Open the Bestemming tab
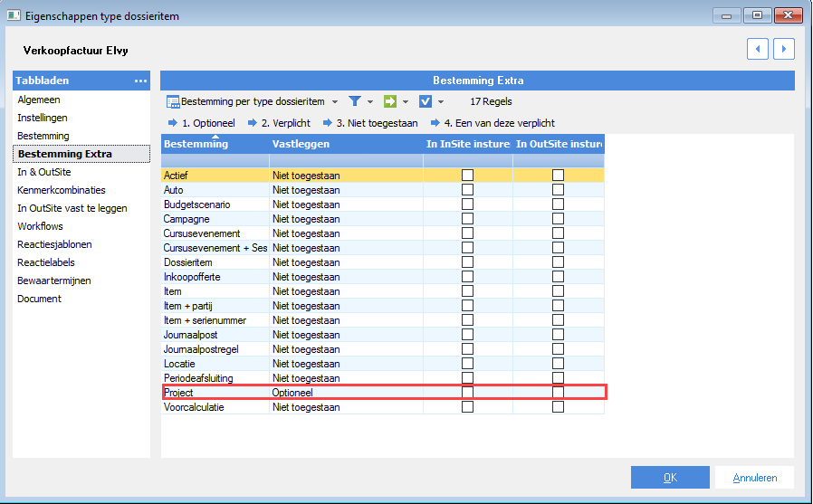813x504 pixels. pyautogui.click(x=81, y=136)
